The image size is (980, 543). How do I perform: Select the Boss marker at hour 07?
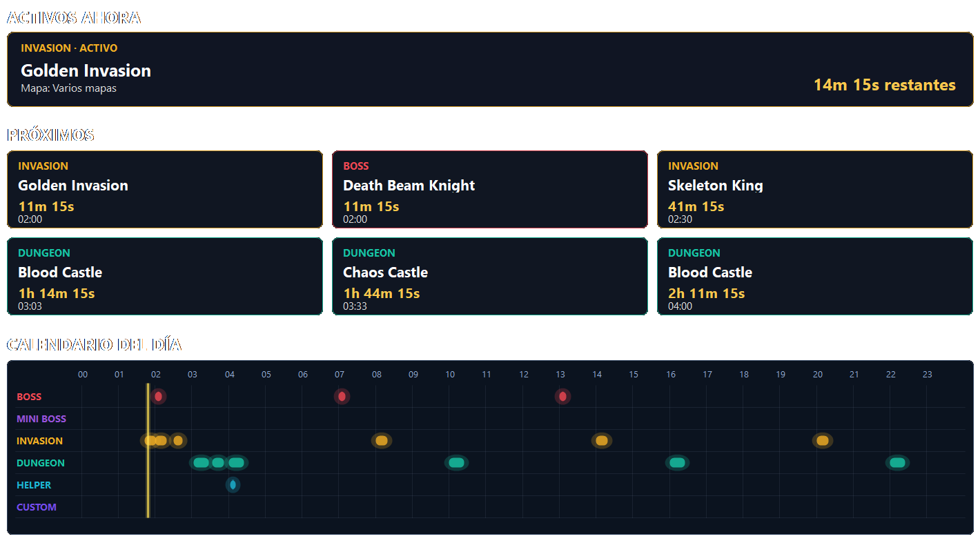342,397
